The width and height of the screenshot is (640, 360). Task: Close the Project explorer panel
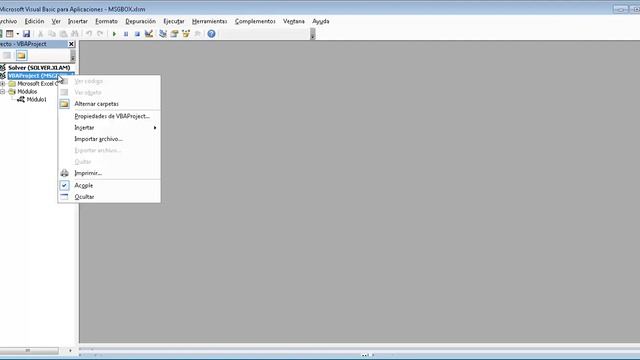point(71,44)
